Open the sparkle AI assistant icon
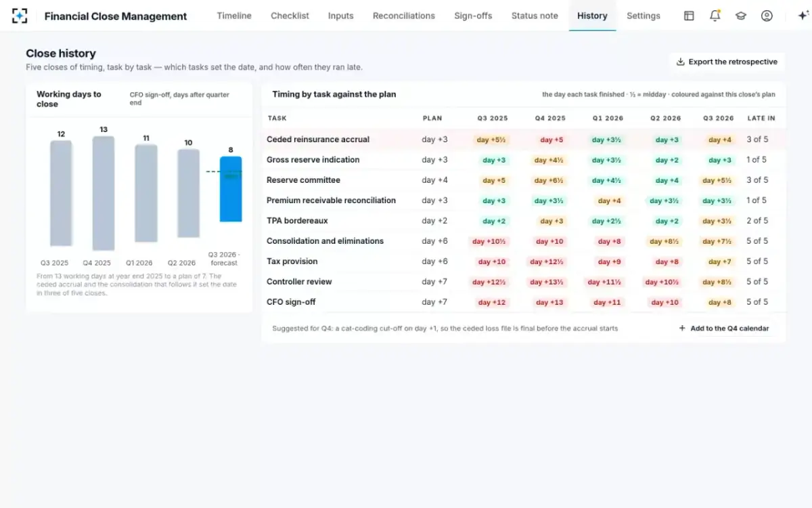The image size is (812, 508). tap(803, 16)
